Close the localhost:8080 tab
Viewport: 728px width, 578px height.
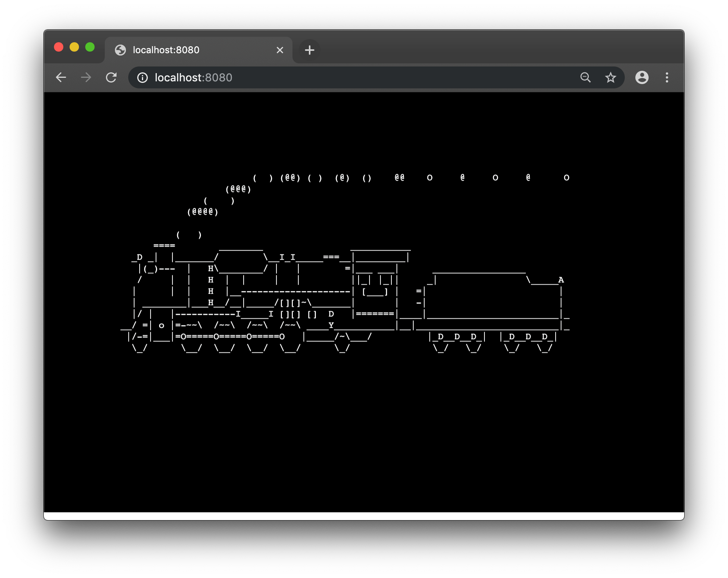point(280,50)
